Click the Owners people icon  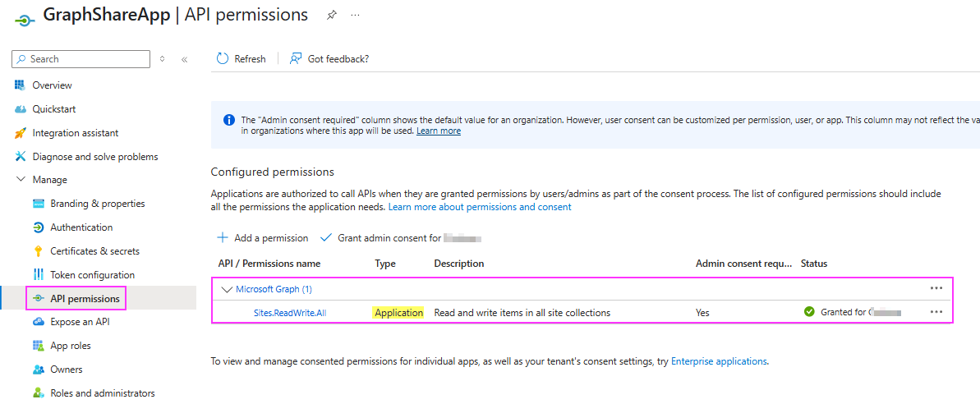pos(38,369)
